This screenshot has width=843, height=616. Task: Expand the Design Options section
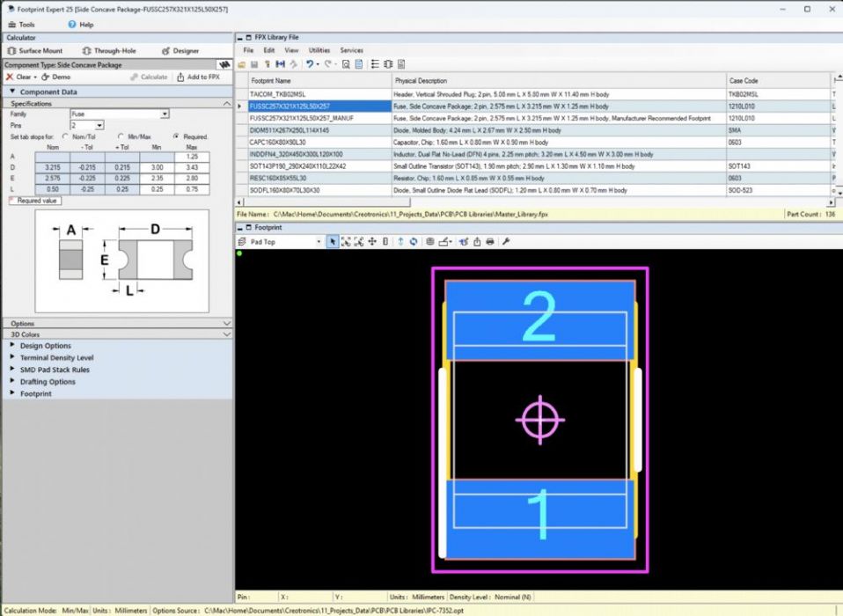coord(45,346)
